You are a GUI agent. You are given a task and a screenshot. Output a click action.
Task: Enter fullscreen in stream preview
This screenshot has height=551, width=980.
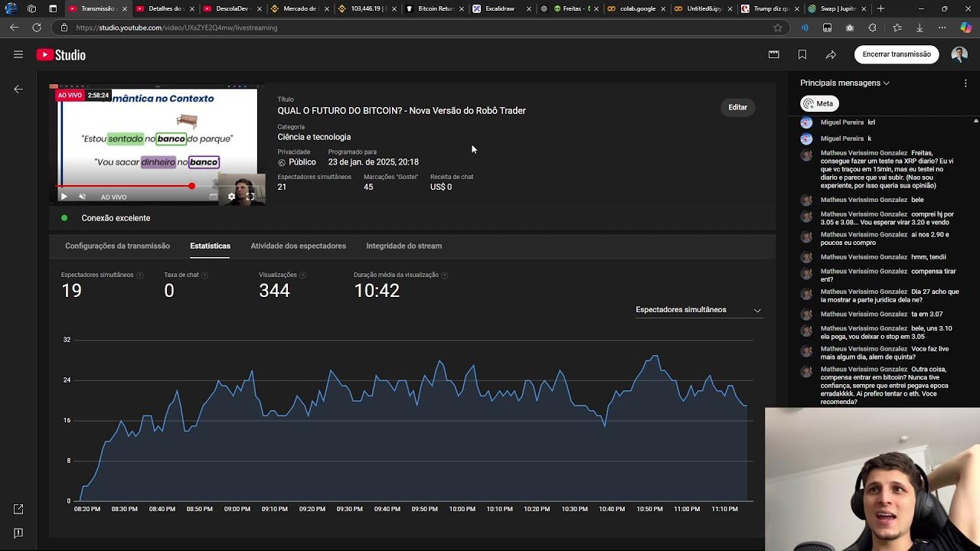[250, 197]
